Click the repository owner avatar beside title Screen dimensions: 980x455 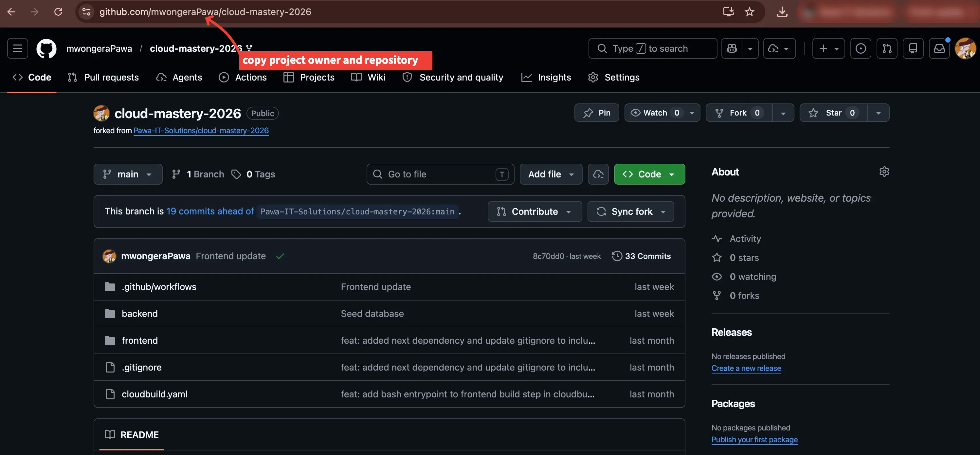coord(101,113)
